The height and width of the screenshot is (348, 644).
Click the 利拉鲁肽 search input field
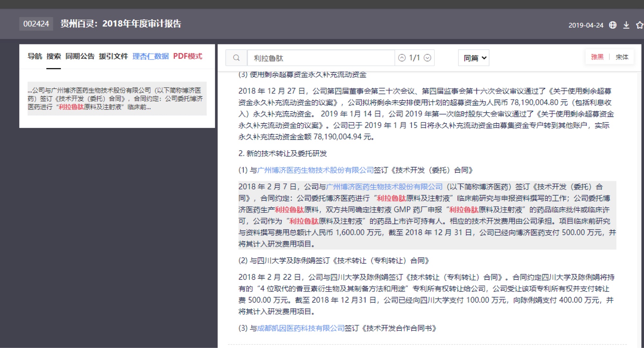pos(320,58)
